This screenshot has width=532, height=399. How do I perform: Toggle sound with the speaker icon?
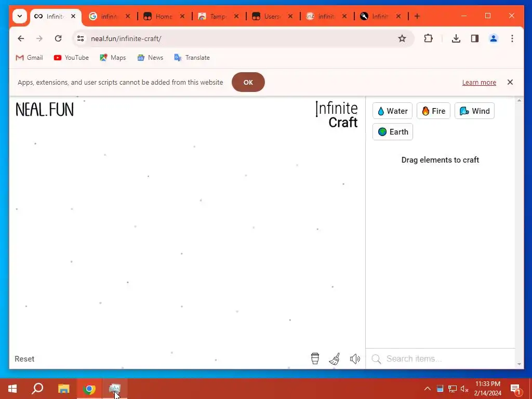(355, 358)
